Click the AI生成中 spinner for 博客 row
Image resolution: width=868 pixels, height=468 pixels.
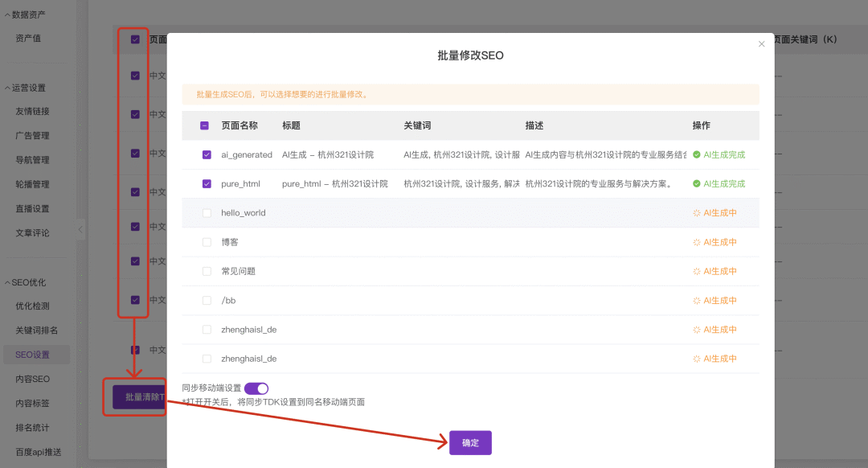[696, 242]
